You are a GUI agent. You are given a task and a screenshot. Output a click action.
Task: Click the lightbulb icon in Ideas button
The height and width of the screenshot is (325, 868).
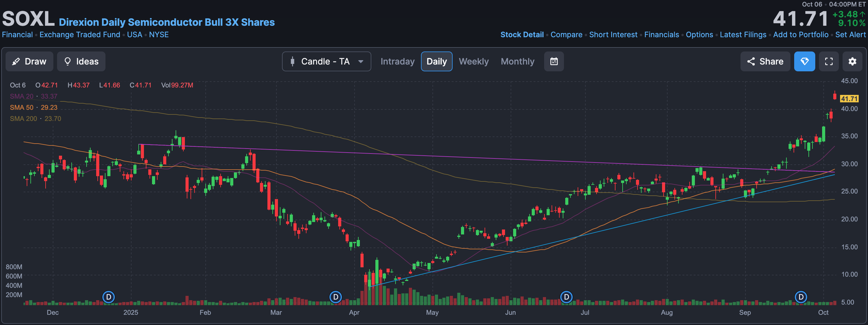[67, 61]
